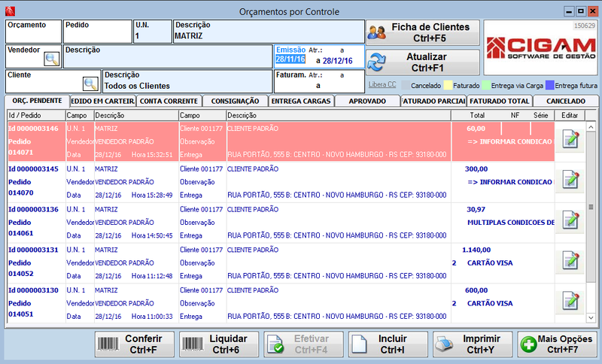Click the Total column header

(x=477, y=116)
